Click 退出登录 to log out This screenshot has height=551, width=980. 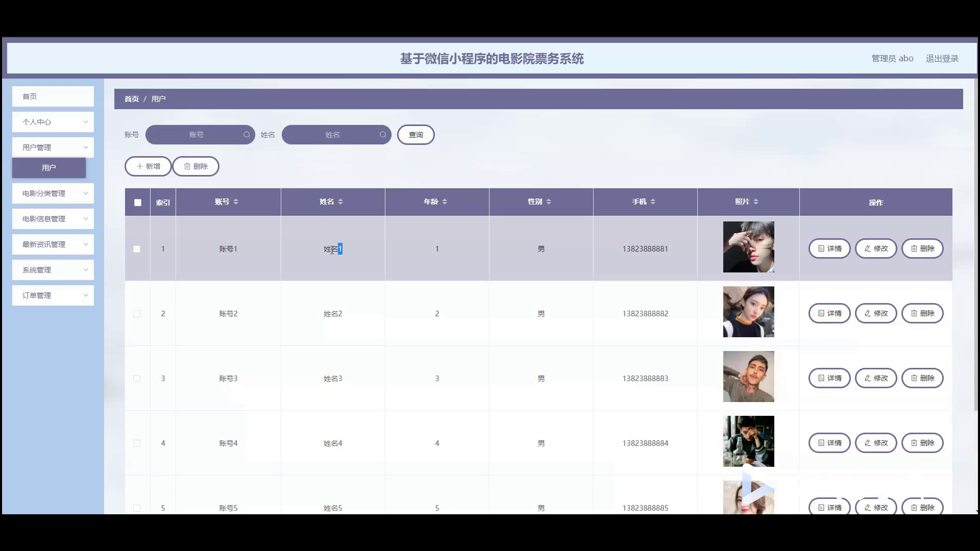(x=942, y=59)
